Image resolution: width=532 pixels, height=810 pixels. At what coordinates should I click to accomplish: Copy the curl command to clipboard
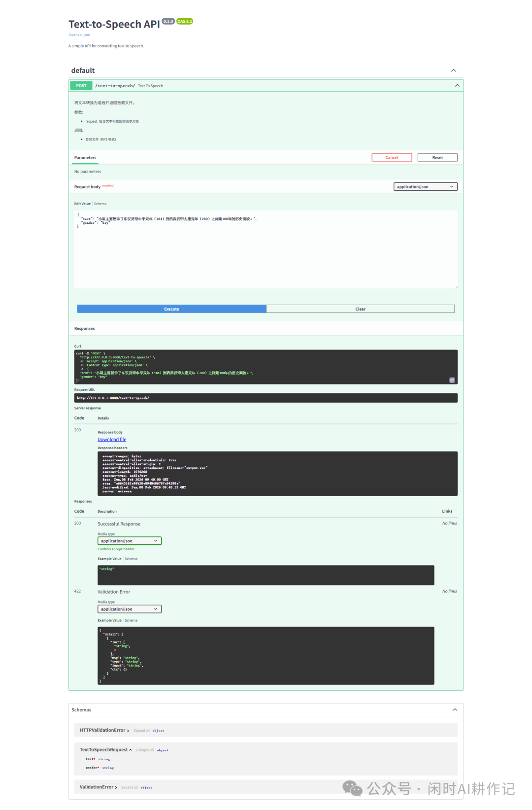pyautogui.click(x=452, y=380)
